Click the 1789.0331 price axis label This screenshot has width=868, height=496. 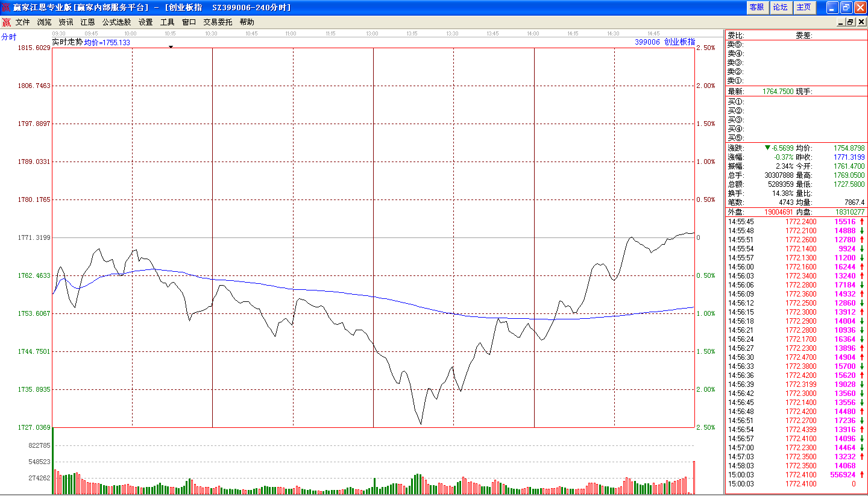[x=34, y=162]
